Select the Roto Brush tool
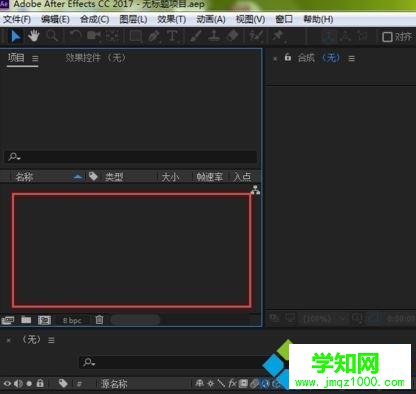Viewport: 416px width, 394px height. 256,36
